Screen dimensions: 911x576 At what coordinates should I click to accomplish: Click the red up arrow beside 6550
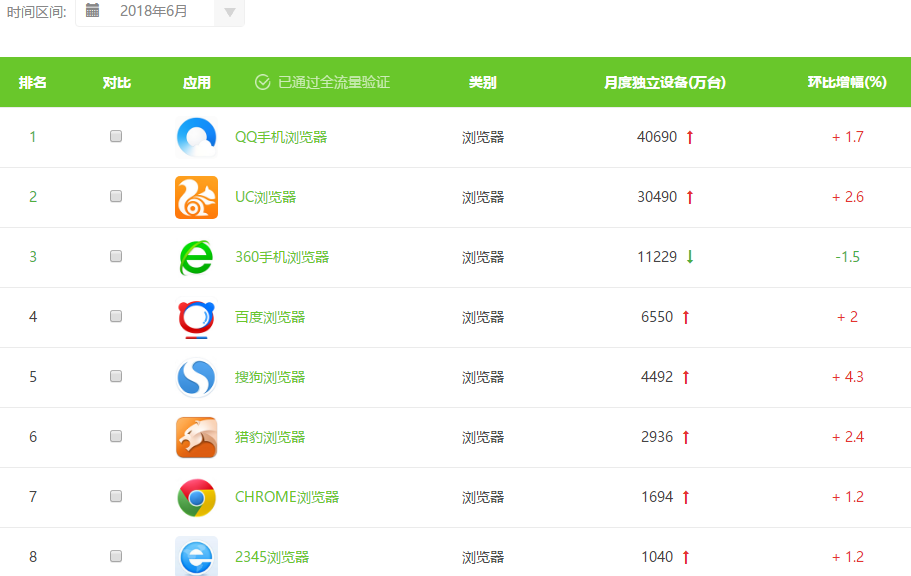tap(686, 317)
